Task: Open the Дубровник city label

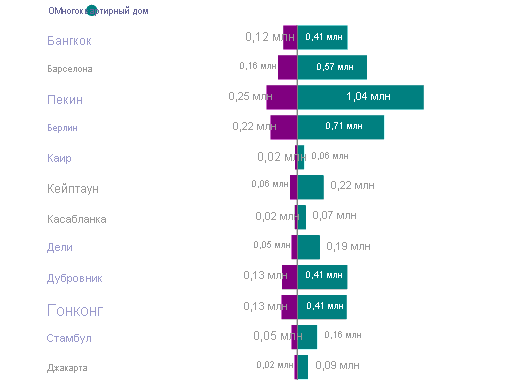Action: click(75, 278)
